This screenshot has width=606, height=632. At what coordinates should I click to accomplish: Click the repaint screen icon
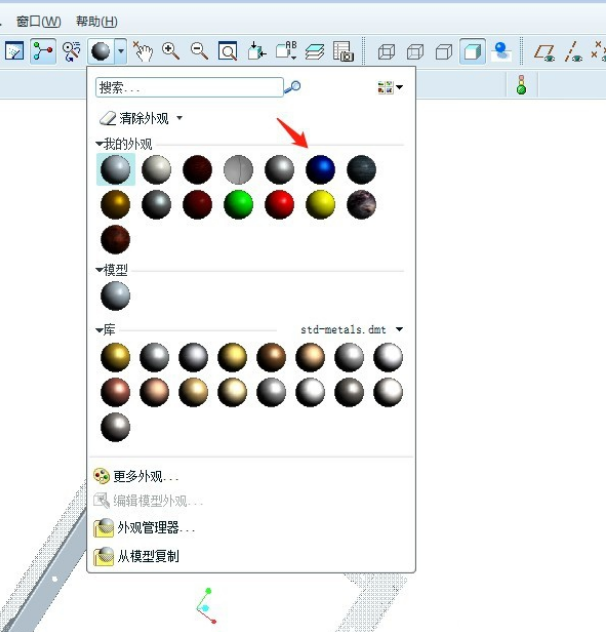[x=14, y=52]
